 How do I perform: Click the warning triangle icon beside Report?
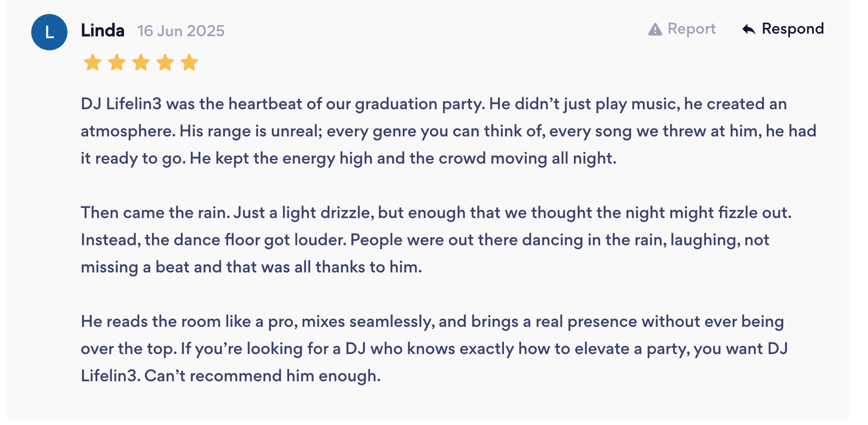[655, 29]
